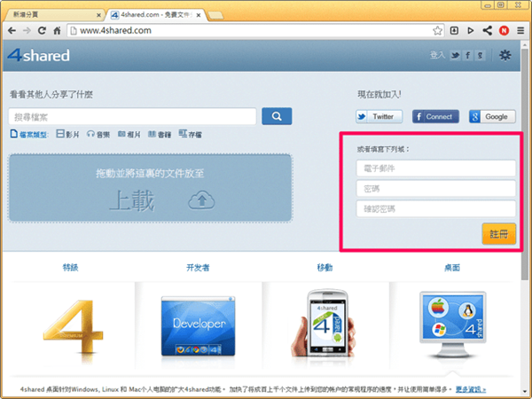Open the browser home page icon
The width and height of the screenshot is (532, 399).
point(57,30)
